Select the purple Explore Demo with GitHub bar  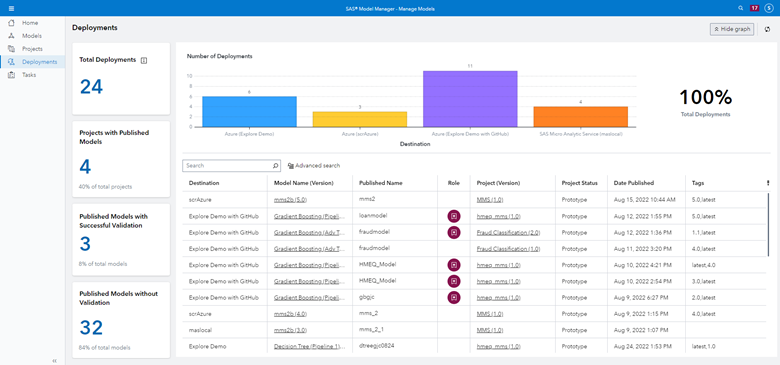coord(470,98)
